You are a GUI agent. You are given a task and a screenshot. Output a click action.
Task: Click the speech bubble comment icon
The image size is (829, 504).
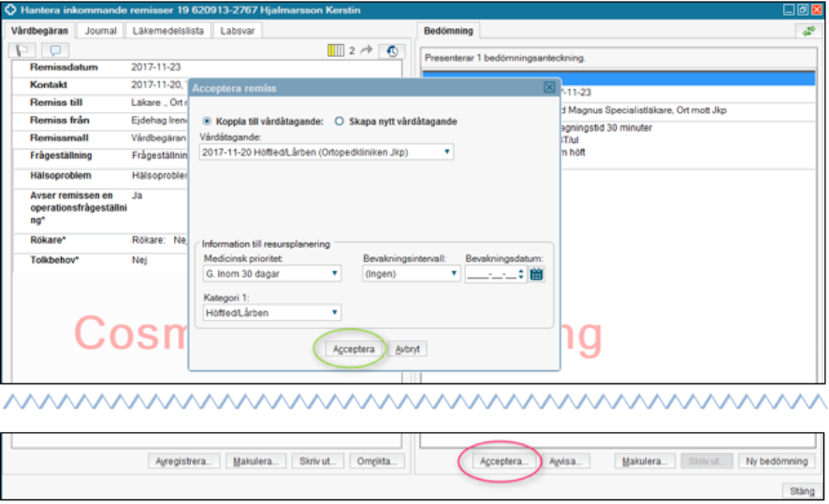[x=55, y=50]
